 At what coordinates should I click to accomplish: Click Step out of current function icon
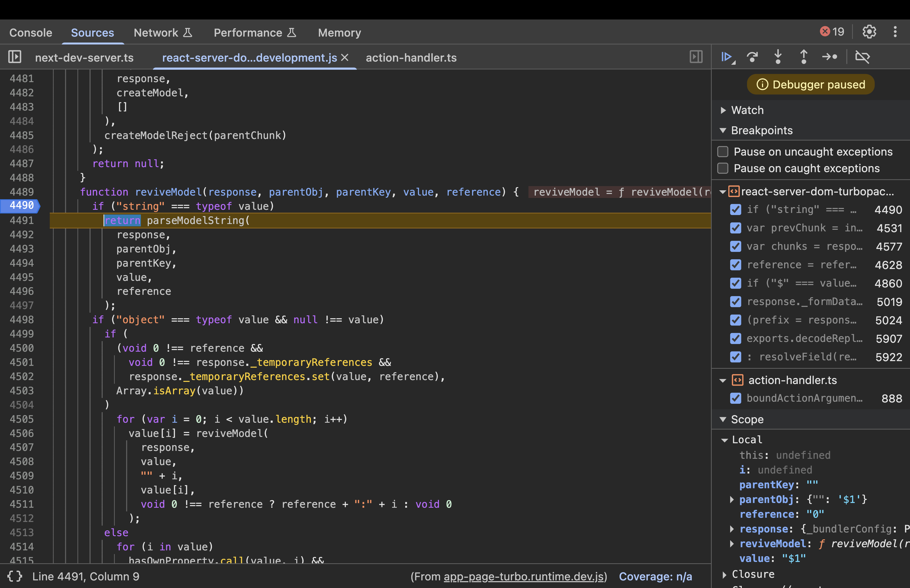point(803,57)
